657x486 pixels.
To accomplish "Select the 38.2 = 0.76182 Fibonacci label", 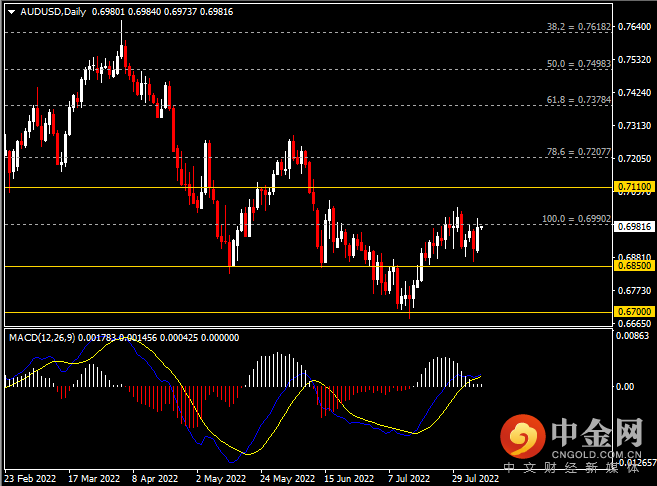I will [579, 27].
